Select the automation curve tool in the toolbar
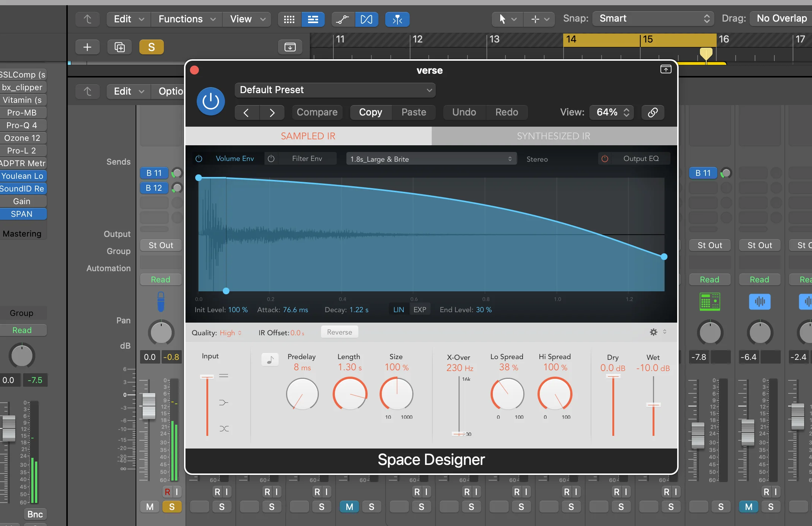 pos(342,19)
